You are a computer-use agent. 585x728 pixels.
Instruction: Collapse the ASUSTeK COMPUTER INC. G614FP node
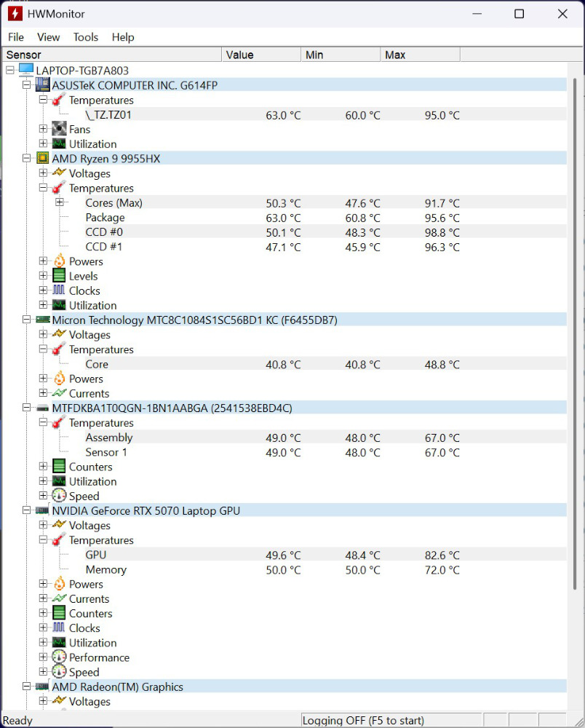[26, 85]
